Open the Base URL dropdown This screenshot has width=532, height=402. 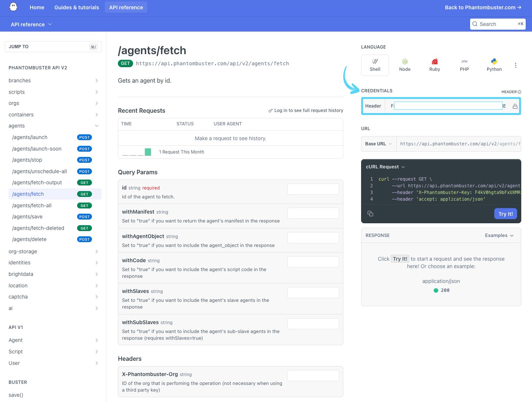point(379,144)
